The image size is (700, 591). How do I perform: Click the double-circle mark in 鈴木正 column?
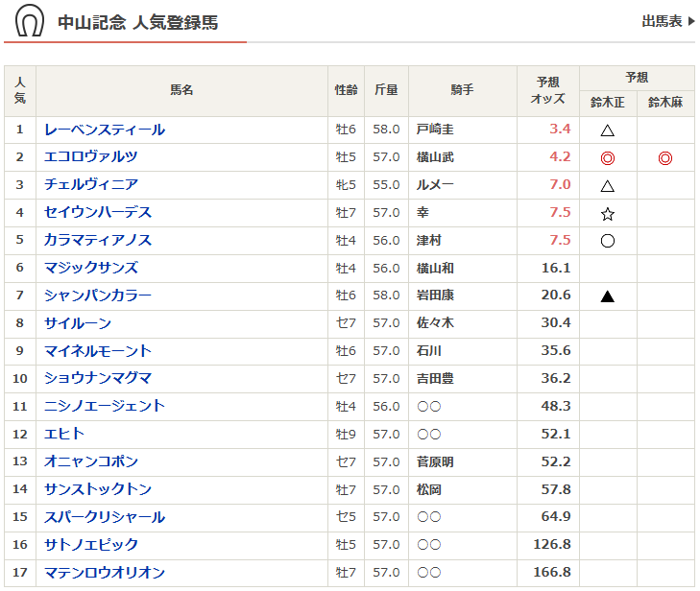pyautogui.click(x=607, y=158)
